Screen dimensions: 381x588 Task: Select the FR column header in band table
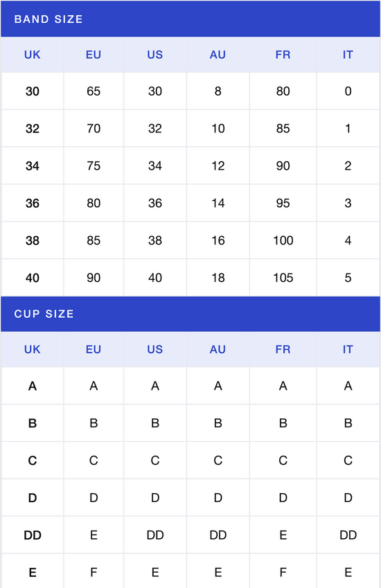click(283, 55)
